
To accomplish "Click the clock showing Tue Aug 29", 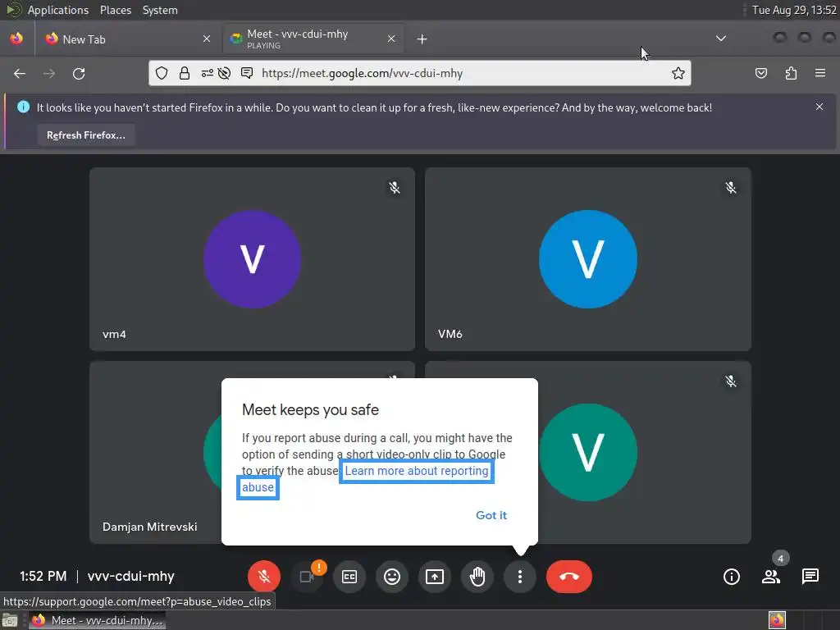I will [x=794, y=10].
